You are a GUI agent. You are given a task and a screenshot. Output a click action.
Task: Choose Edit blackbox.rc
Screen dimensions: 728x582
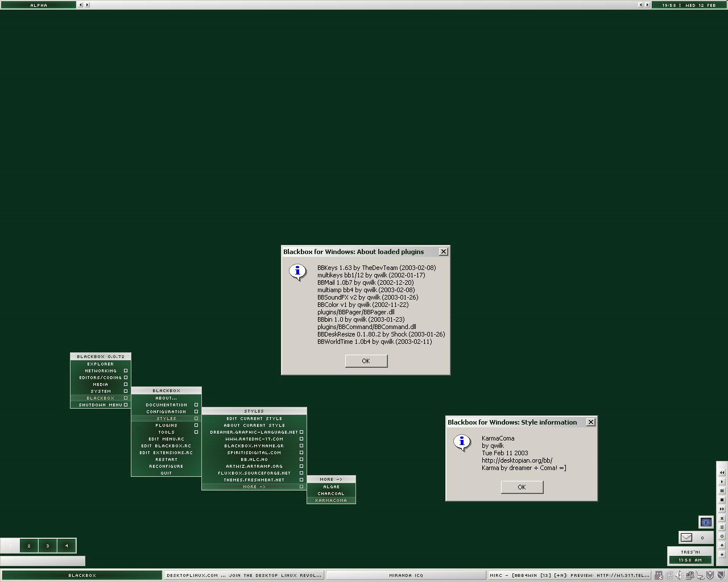point(166,446)
